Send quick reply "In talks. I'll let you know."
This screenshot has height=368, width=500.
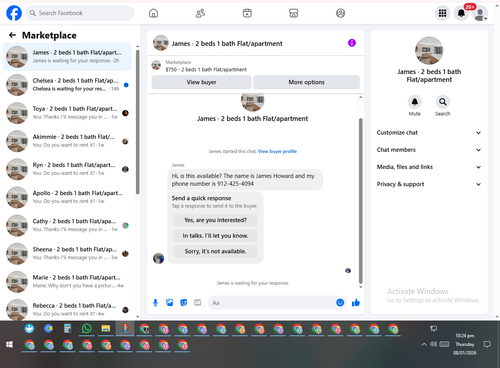point(215,236)
